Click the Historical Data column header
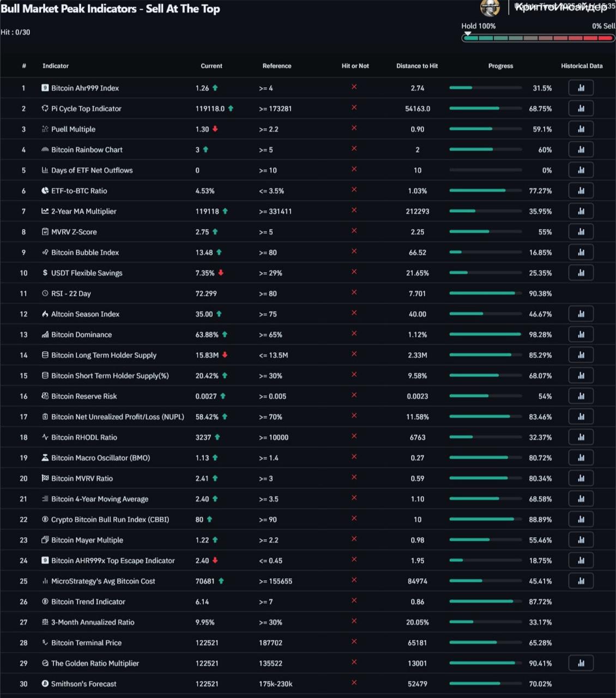This screenshot has height=698, width=616. pyautogui.click(x=582, y=66)
